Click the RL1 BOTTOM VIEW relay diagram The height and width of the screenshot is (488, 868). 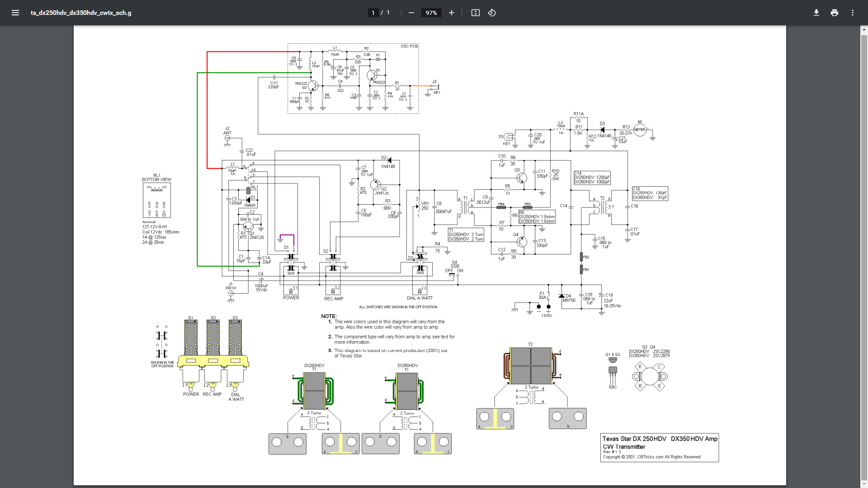point(156,200)
